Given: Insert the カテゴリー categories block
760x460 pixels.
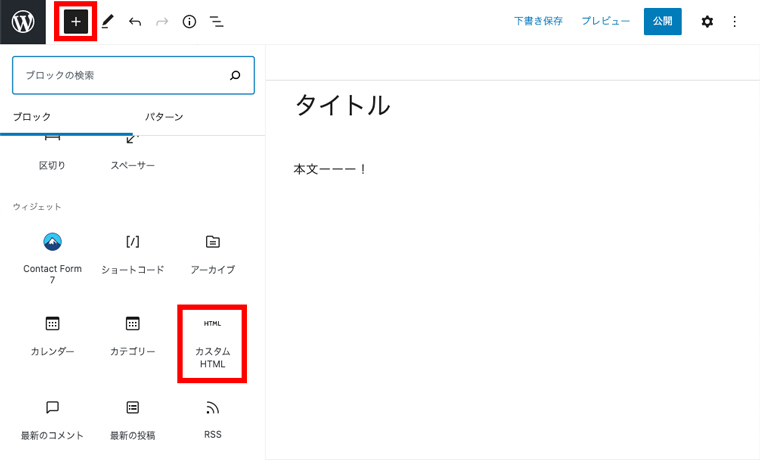Looking at the screenshot, I should point(133,337).
